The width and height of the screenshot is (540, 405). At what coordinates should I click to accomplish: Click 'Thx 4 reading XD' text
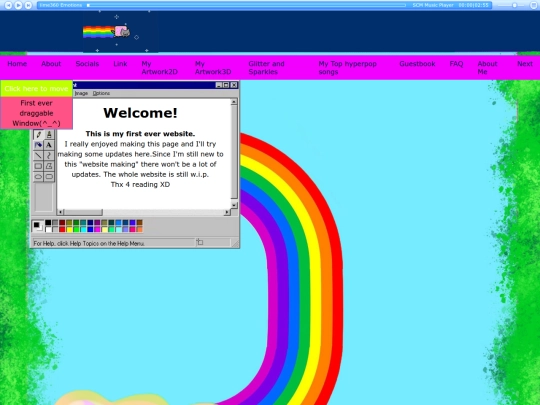point(140,185)
